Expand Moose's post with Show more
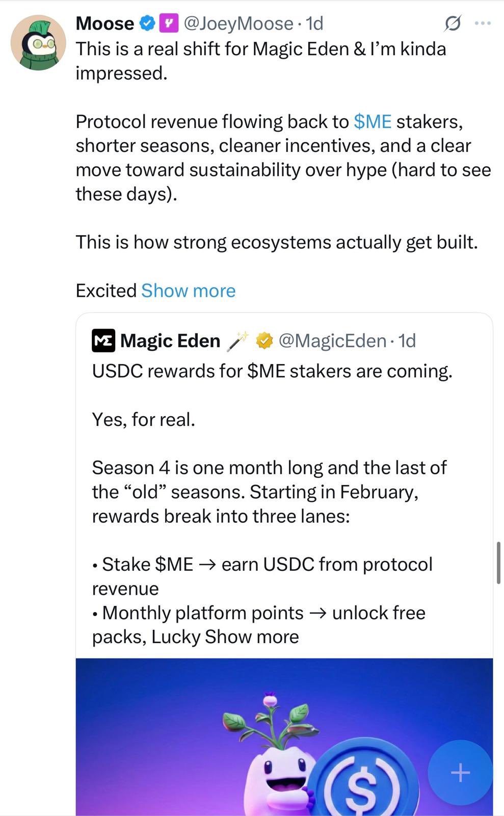The width and height of the screenshot is (504, 816). pos(188,291)
